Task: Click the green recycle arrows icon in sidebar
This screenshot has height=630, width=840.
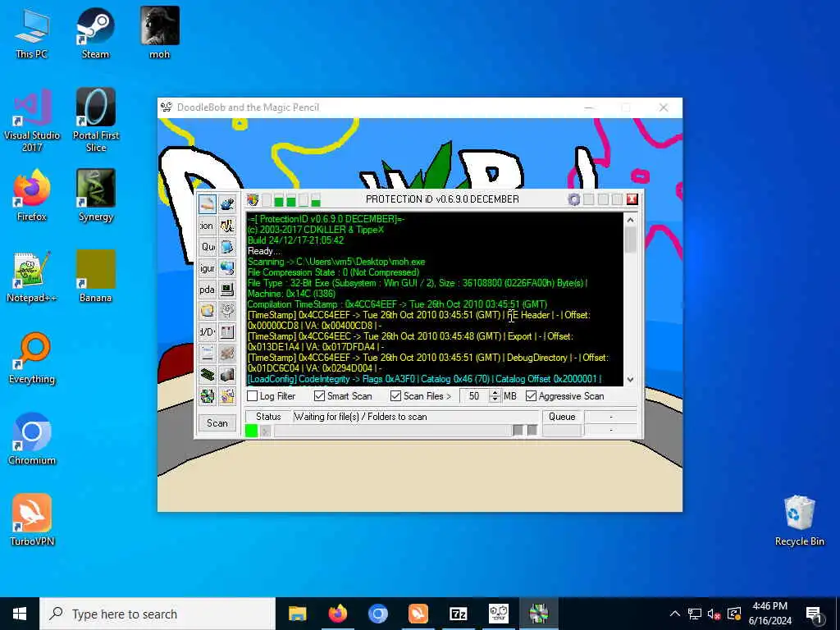Action: [x=208, y=396]
